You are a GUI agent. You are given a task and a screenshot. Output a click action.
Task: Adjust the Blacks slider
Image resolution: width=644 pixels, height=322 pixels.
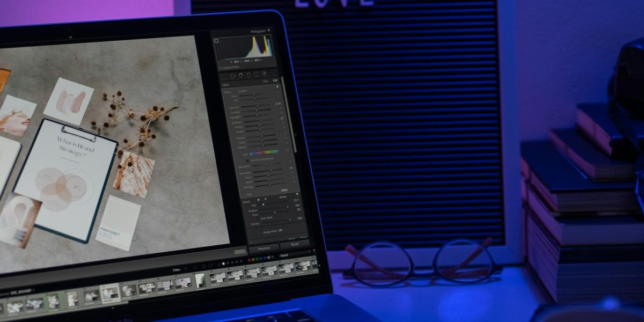260,130
